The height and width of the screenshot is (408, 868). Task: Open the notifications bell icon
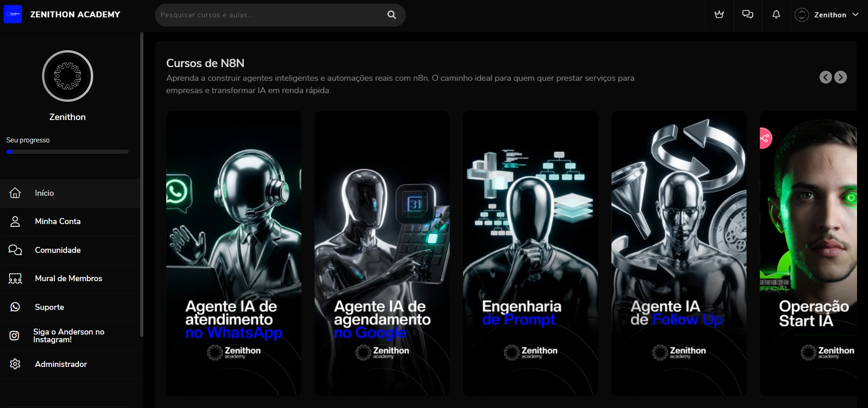click(776, 15)
